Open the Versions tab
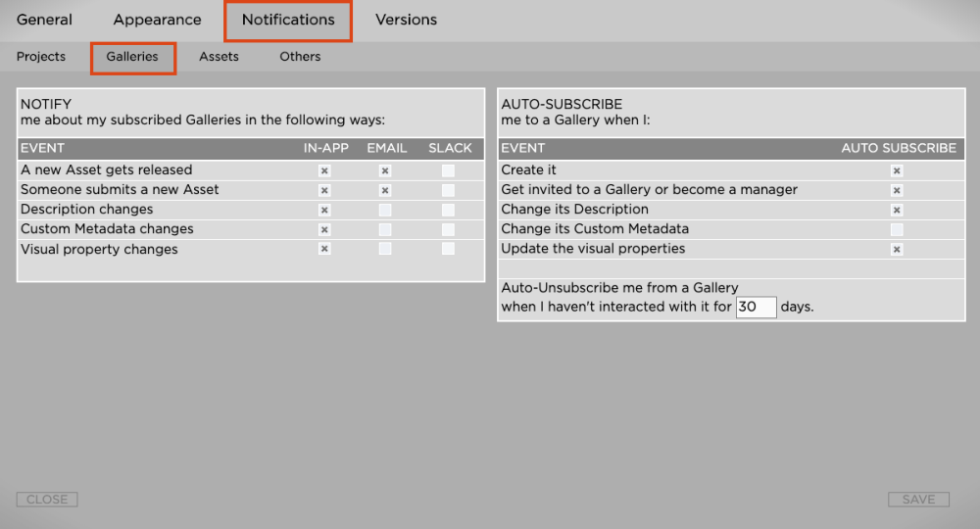 [406, 20]
